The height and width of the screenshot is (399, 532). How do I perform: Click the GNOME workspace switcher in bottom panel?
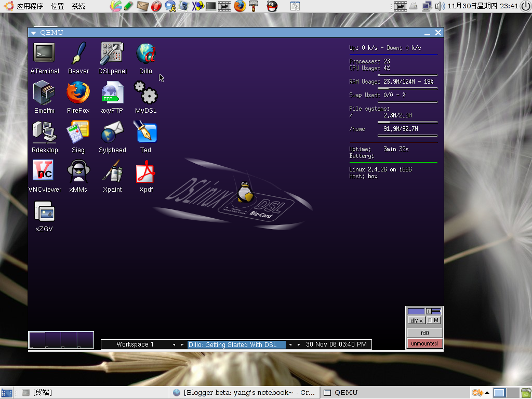point(506,393)
